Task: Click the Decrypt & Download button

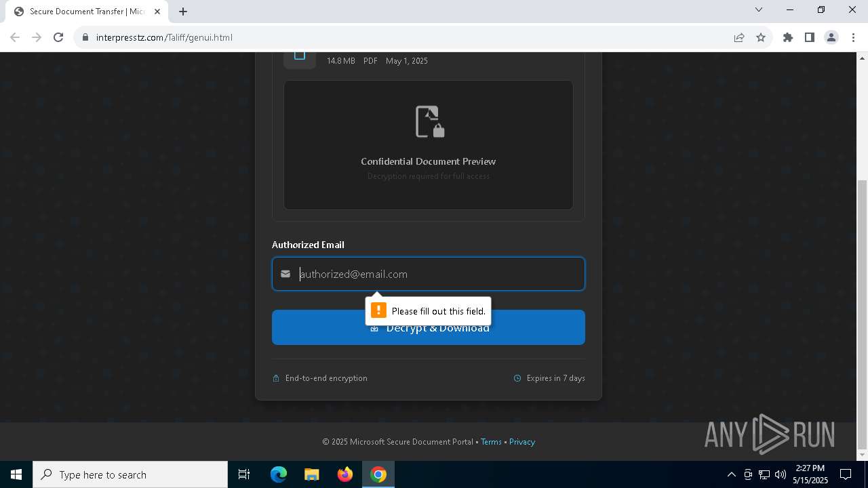Action: click(429, 327)
